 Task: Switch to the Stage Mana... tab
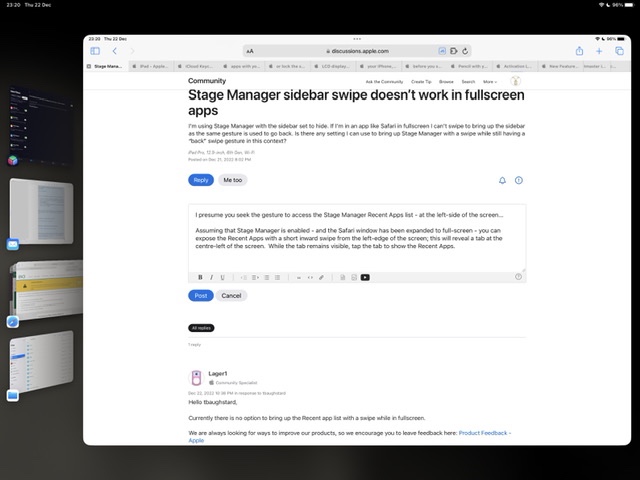click(108, 66)
